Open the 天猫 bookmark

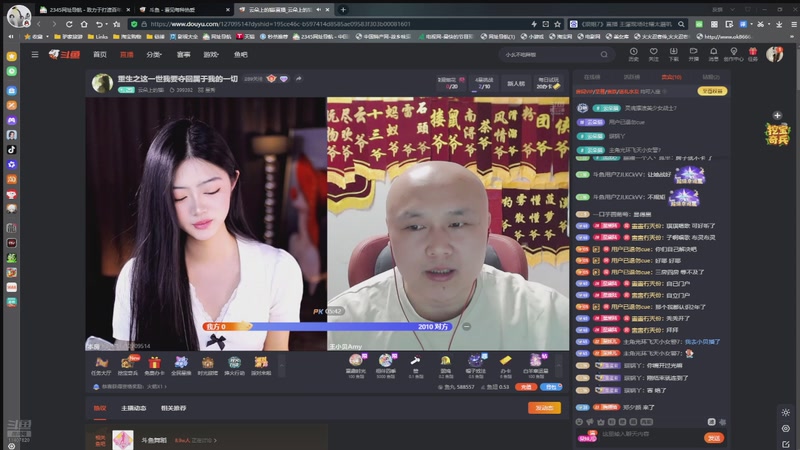point(245,37)
